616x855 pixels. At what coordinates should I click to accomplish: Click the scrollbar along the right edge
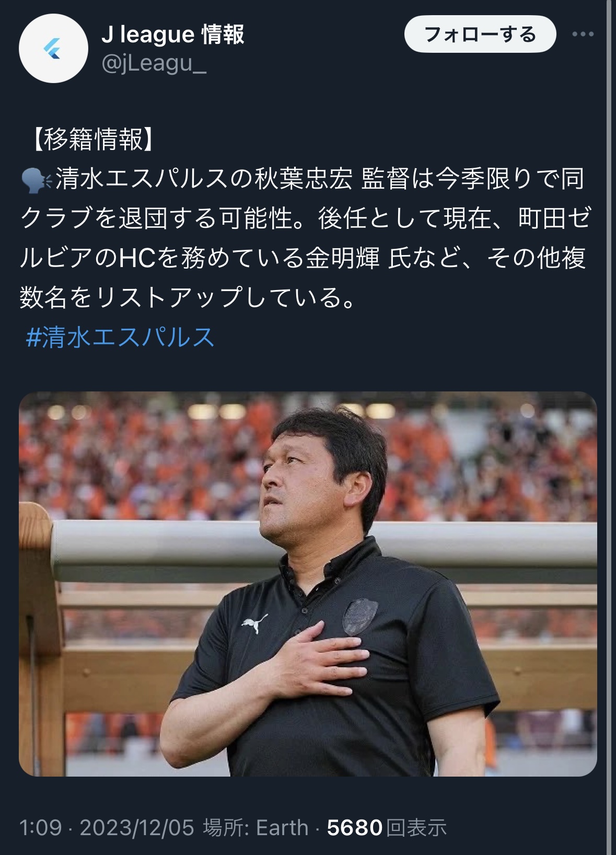(610, 427)
